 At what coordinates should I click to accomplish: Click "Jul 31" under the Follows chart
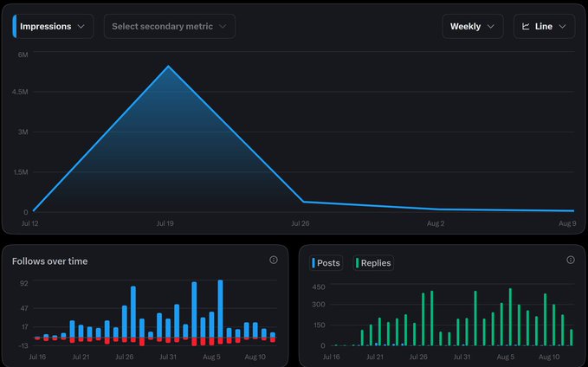click(168, 357)
